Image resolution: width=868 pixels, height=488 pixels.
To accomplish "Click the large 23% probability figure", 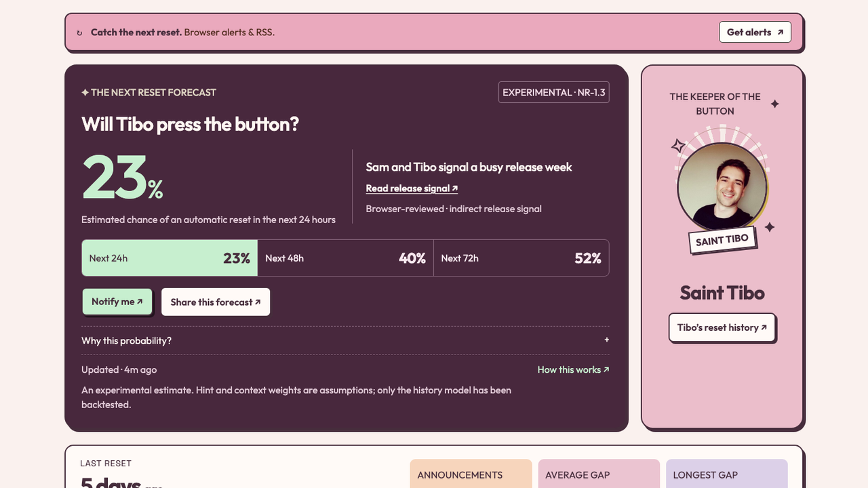I will [122, 178].
